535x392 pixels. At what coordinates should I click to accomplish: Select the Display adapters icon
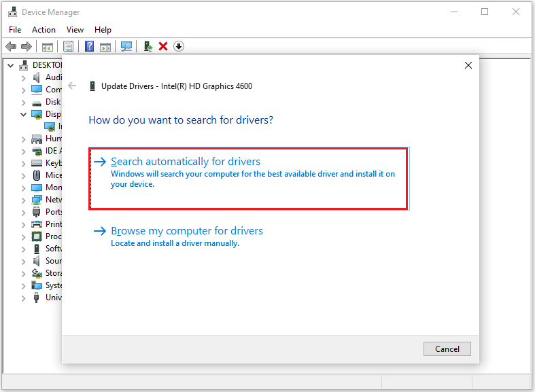tap(37, 115)
